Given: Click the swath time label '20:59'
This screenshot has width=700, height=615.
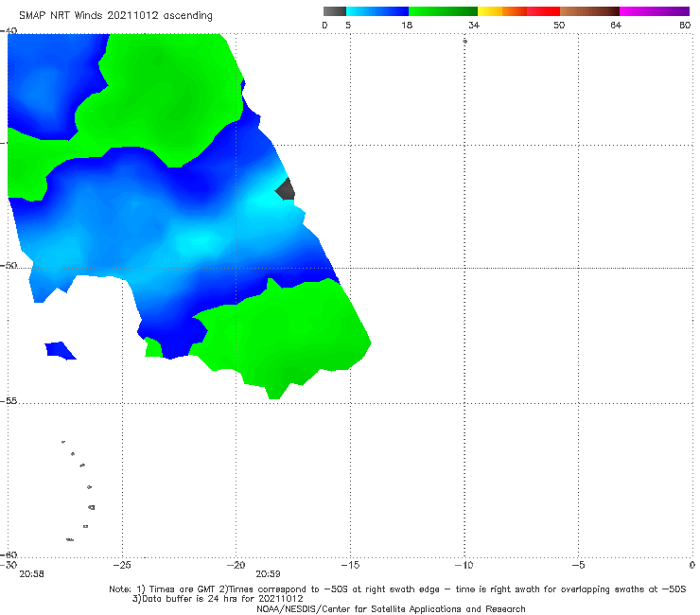Looking at the screenshot, I should (x=268, y=574).
